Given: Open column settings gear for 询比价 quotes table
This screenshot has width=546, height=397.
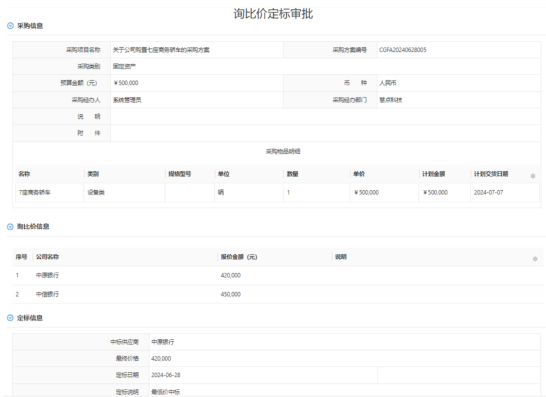Looking at the screenshot, I should coord(535,259).
